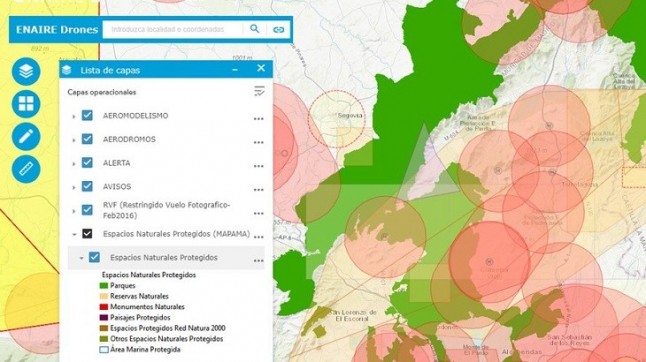Select AERODROMOS layer name
The width and height of the screenshot is (646, 362).
129,139
